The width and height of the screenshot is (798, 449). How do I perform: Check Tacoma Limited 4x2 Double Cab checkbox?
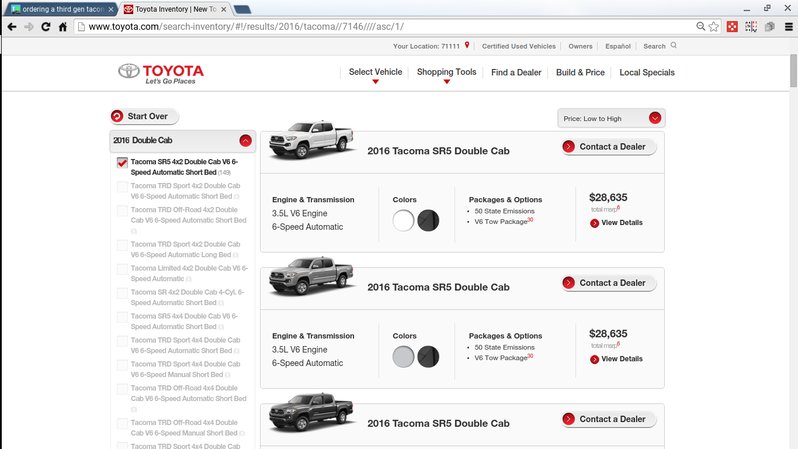point(122,269)
